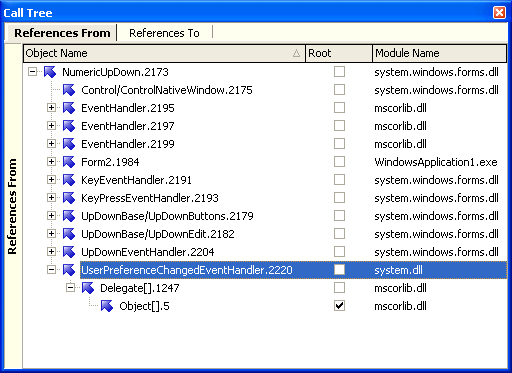Toggle Root checkbox for EventHandler.2195
Viewport: 512px width, 373px height.
pyautogui.click(x=339, y=108)
